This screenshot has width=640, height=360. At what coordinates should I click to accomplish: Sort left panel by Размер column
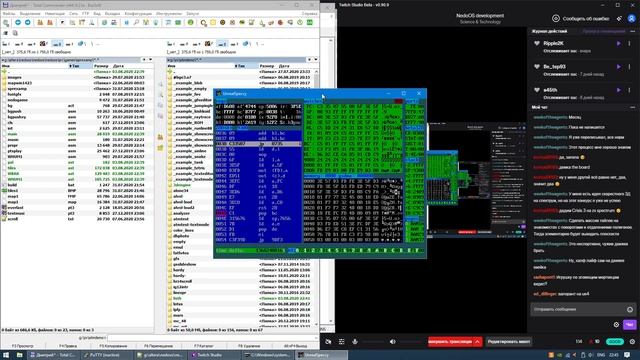[101, 66]
